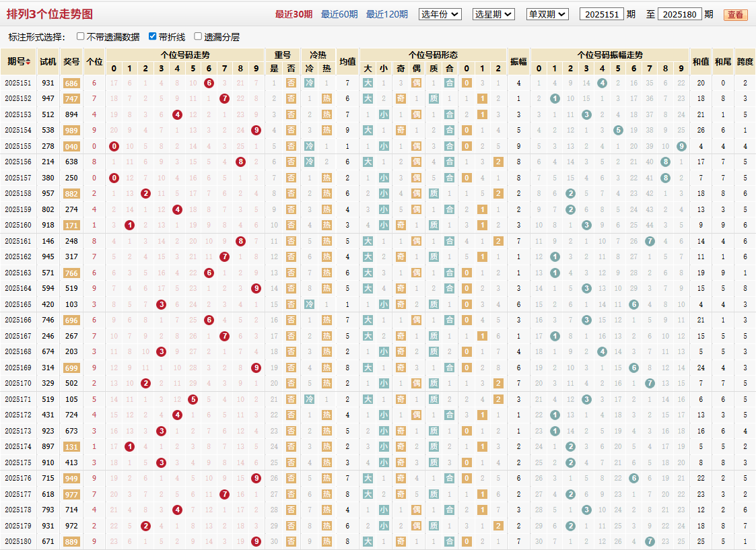Uncheck the 带折线 checkbox
The width and height of the screenshot is (756, 550).
click(152, 36)
